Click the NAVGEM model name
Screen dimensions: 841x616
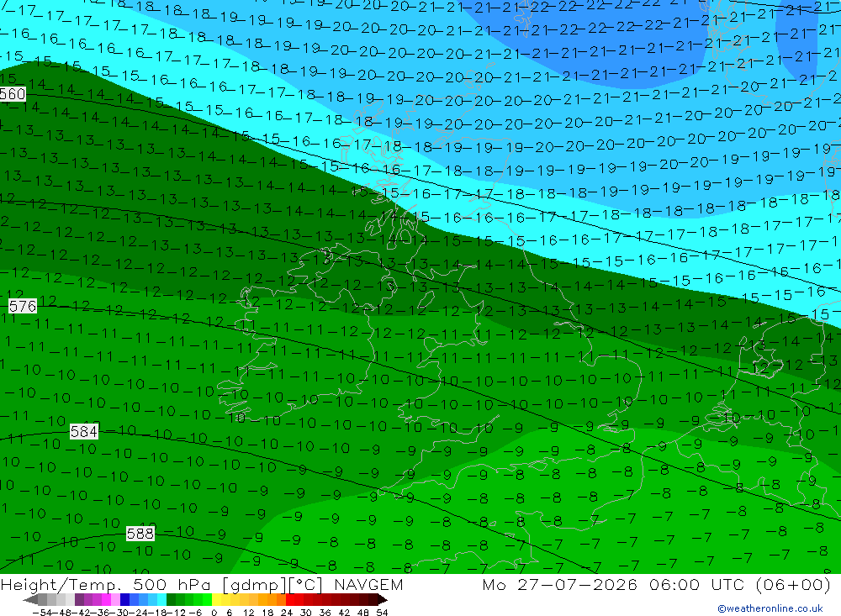pos(368,584)
